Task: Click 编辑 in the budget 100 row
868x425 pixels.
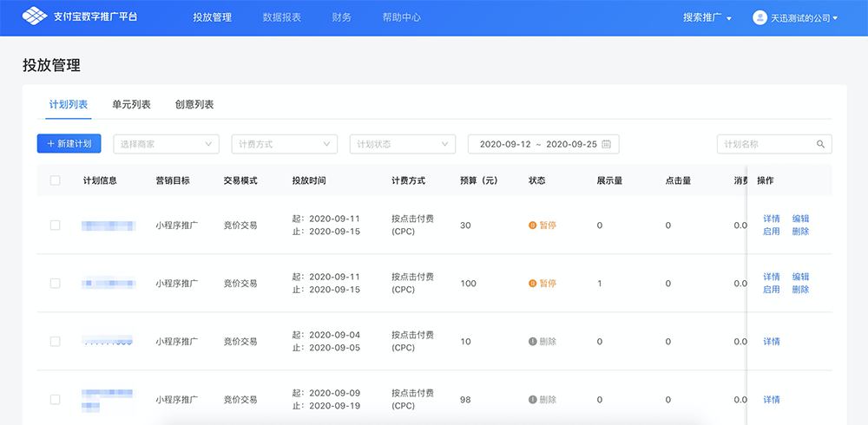Action: coord(800,277)
